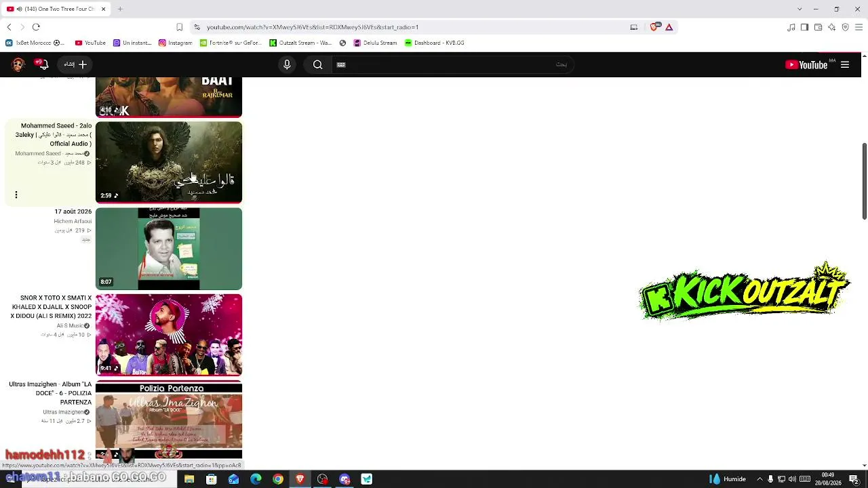Open the taskbar clock and date

coord(828,479)
